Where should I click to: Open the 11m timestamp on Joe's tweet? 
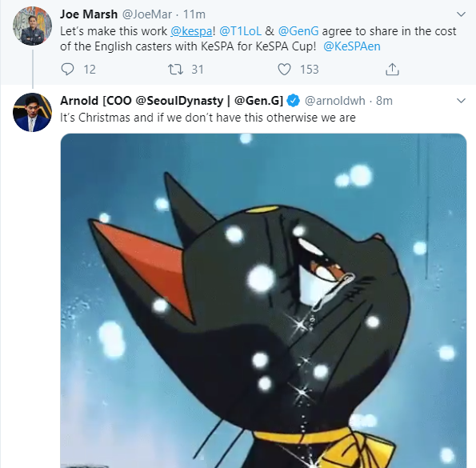pos(194,14)
